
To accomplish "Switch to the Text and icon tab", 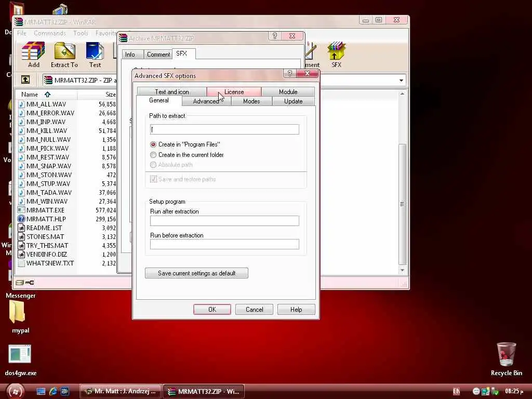I will coord(171,92).
